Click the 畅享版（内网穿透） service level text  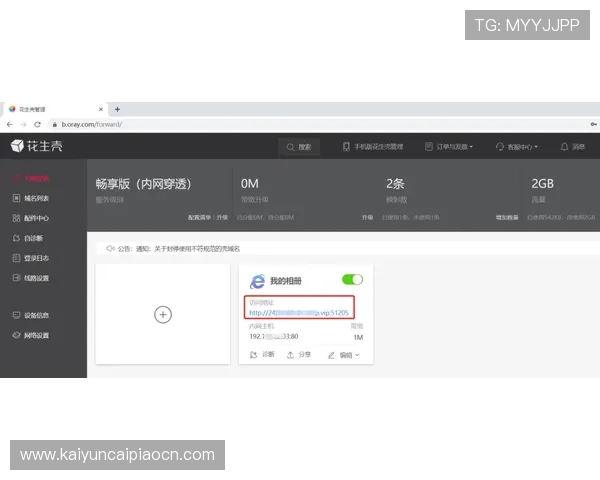[x=144, y=184]
